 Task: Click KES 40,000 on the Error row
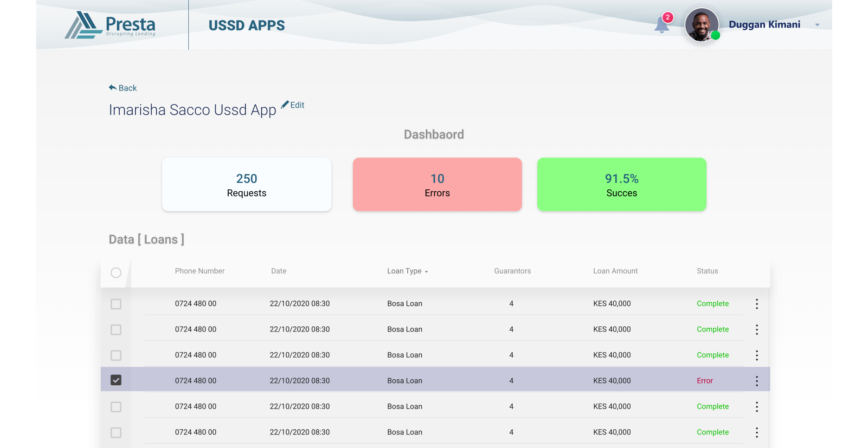pyautogui.click(x=612, y=381)
